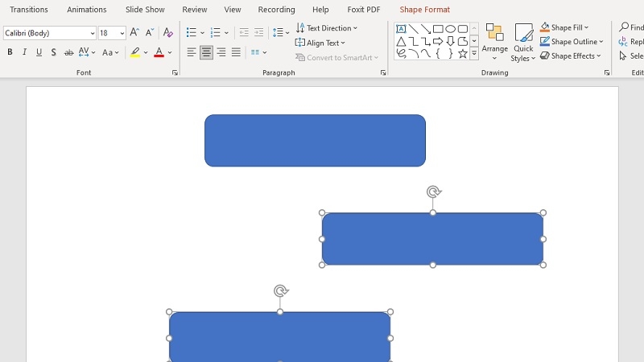Expand the shapes gallery More arrow
The width and height of the screenshot is (644, 362).
point(474,53)
